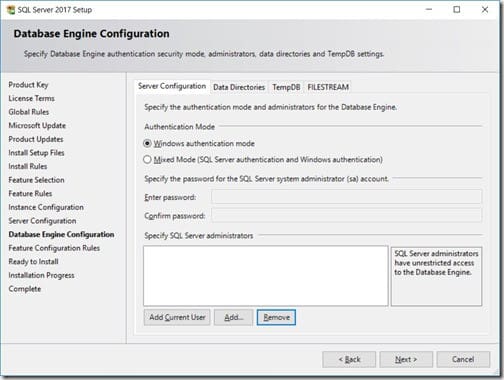Select Instance Configuration step in sidebar
Viewport: 504px width, 380px height.
pyautogui.click(x=46, y=207)
